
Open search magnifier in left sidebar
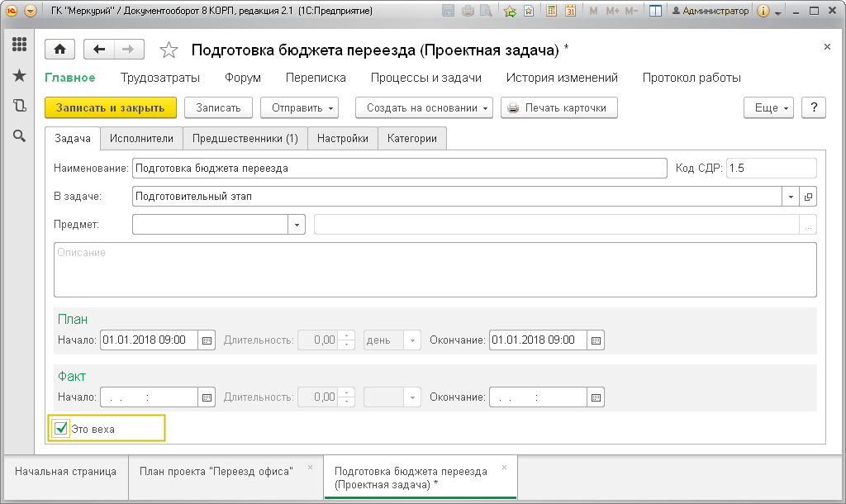pyautogui.click(x=20, y=136)
